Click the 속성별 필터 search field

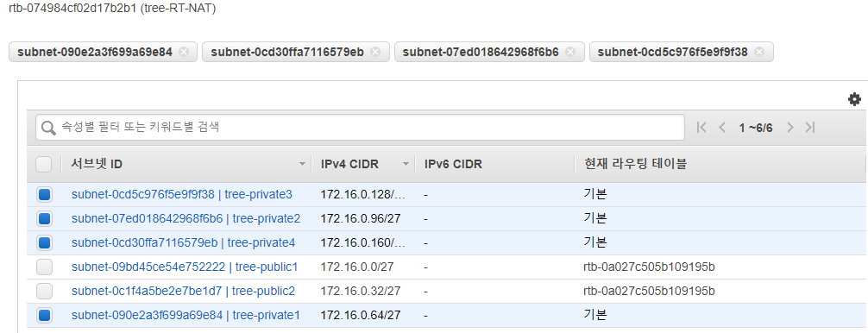(360, 127)
